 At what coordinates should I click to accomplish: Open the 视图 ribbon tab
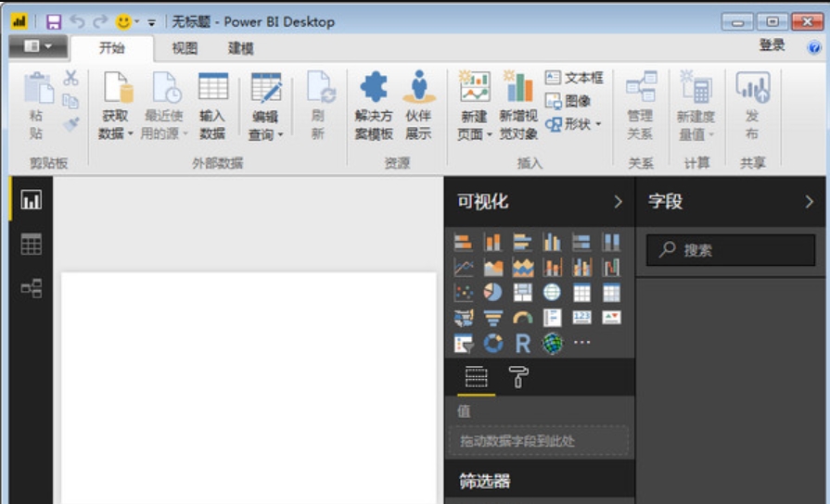(x=185, y=48)
